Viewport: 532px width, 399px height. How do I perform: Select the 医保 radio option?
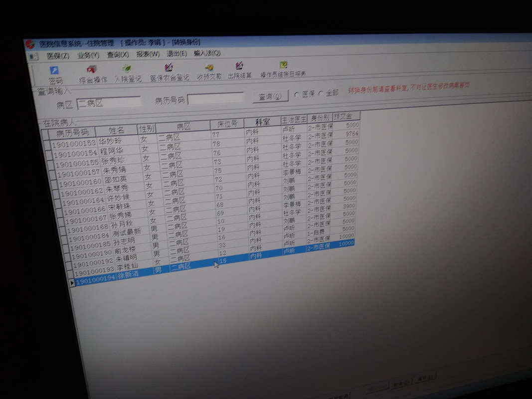coord(296,95)
